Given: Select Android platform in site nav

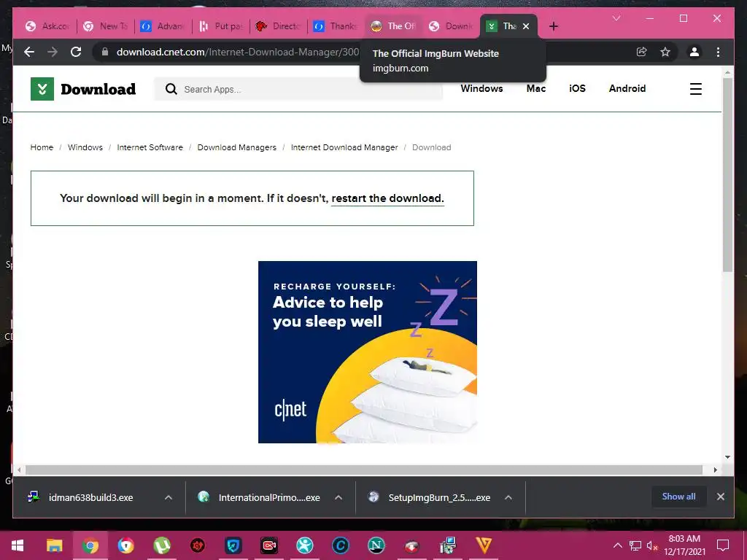Looking at the screenshot, I should pos(627,88).
